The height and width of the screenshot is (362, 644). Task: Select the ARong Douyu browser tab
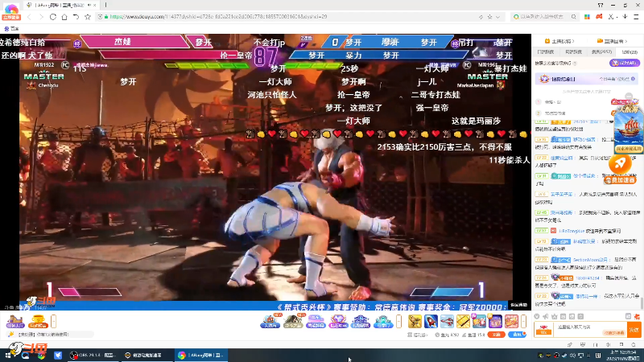pos(61,5)
